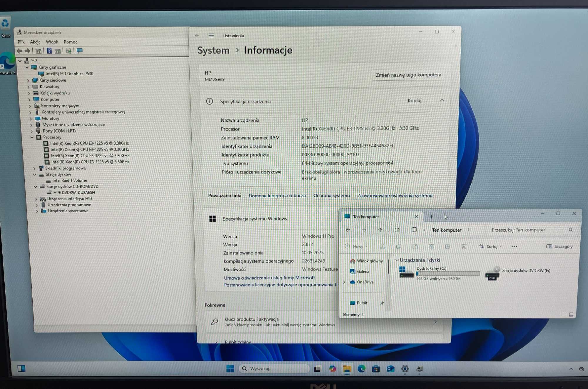
Task: Launch Microsoft Edge from the taskbar
Action: 361,369
